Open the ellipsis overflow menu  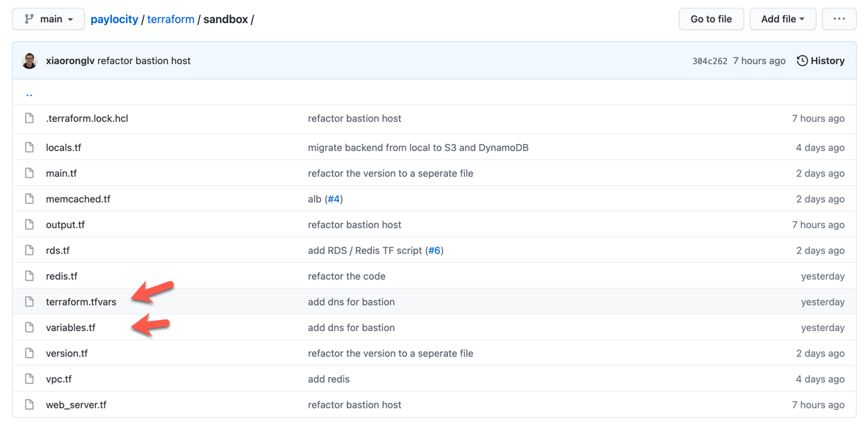[x=839, y=19]
